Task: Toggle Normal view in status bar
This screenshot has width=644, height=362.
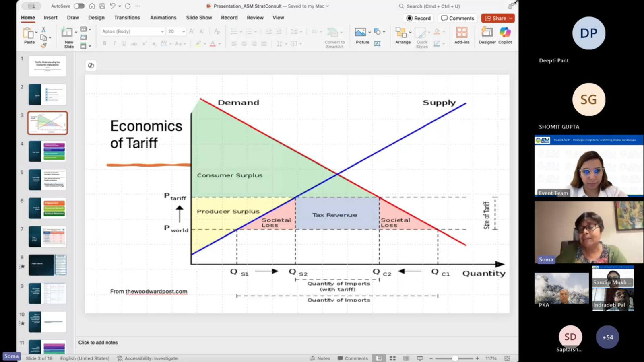Action: tap(379, 358)
